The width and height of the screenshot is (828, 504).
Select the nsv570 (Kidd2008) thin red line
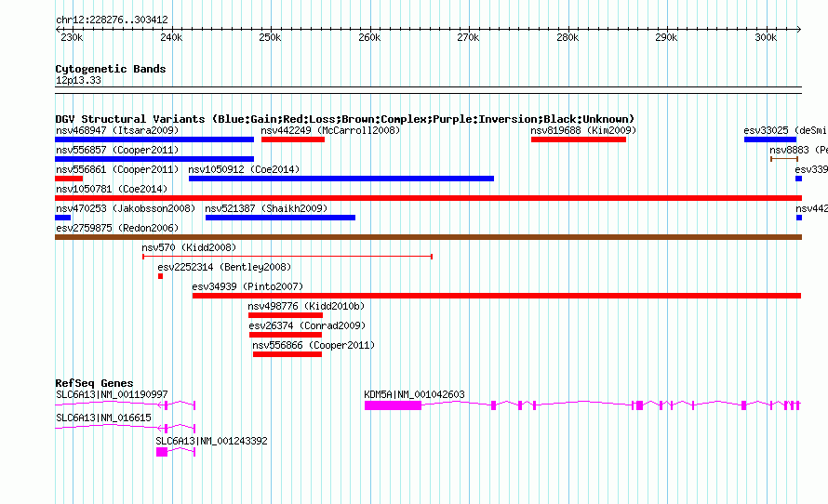click(x=287, y=257)
